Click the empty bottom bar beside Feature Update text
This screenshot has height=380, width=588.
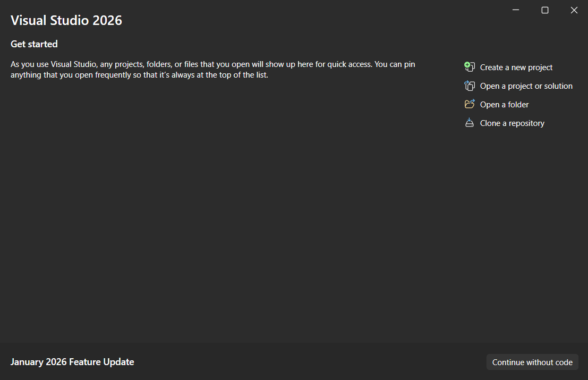308,362
